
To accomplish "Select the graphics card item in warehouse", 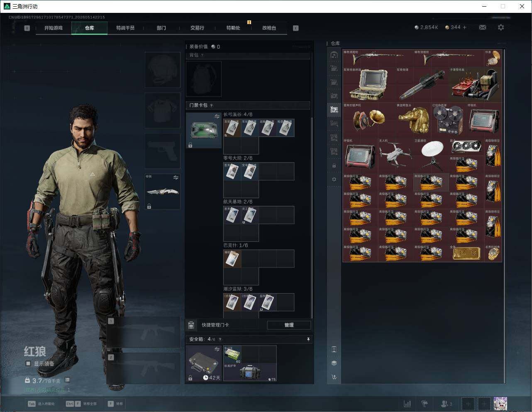I will (466, 147).
